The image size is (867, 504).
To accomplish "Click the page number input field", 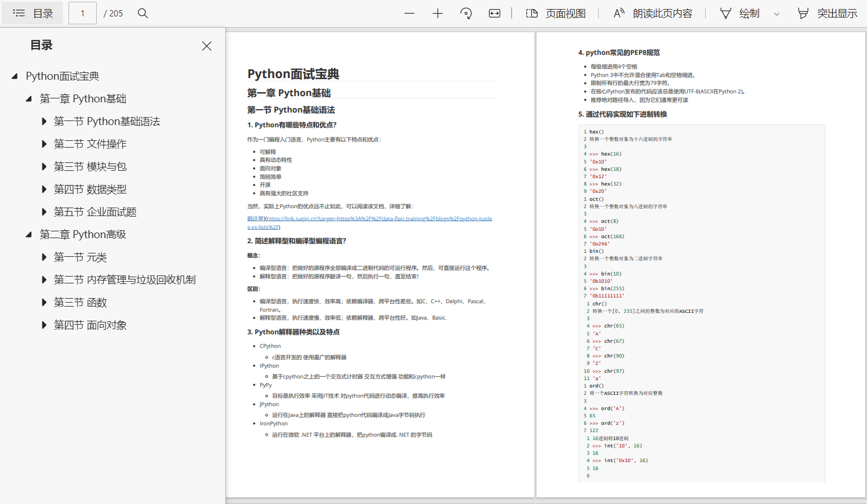I will coord(83,13).
